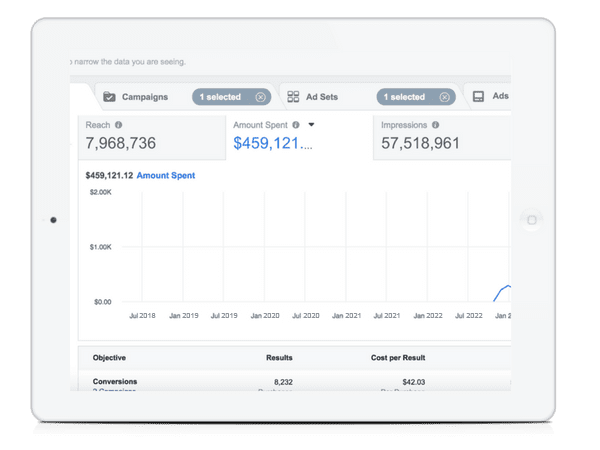Clear the Campaigns 1 selected filter
The width and height of the screenshot is (600, 450).
pyautogui.click(x=261, y=97)
